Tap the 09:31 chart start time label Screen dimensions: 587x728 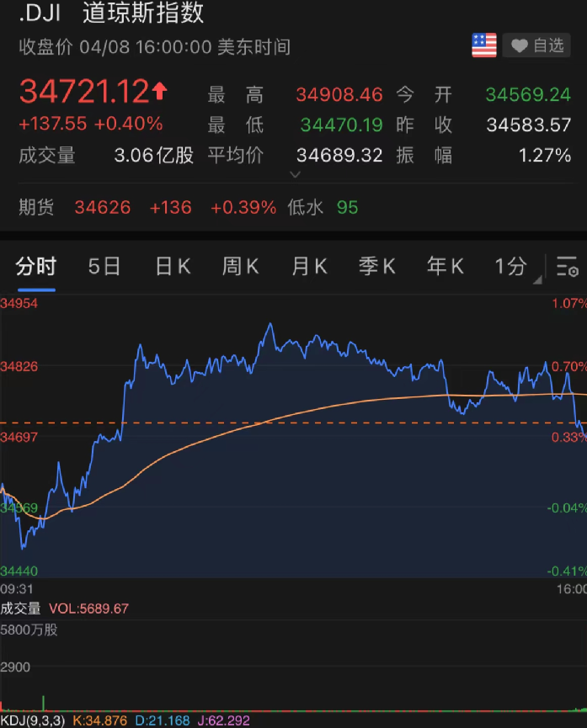tap(17, 589)
